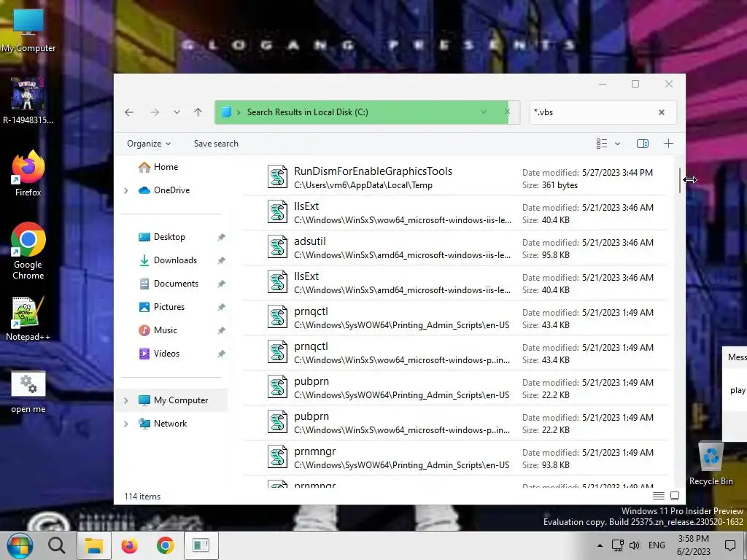
Task: Open Documents quick access folder
Action: coord(176,284)
